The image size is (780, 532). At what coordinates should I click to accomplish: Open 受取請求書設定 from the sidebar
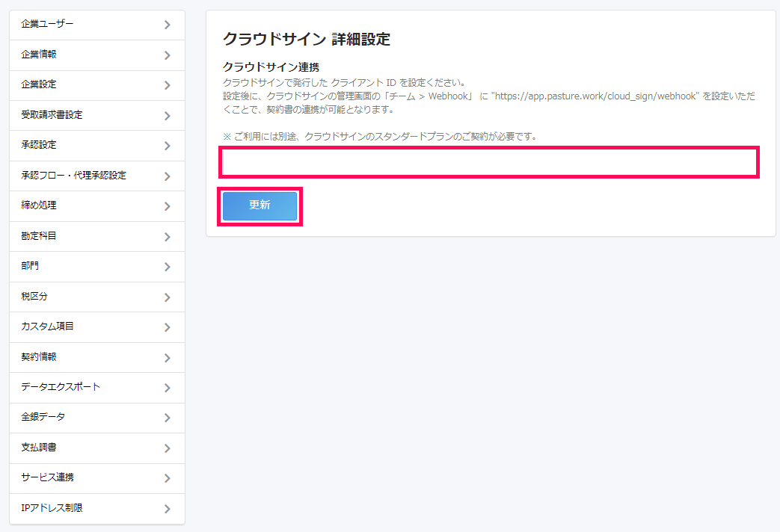97,115
